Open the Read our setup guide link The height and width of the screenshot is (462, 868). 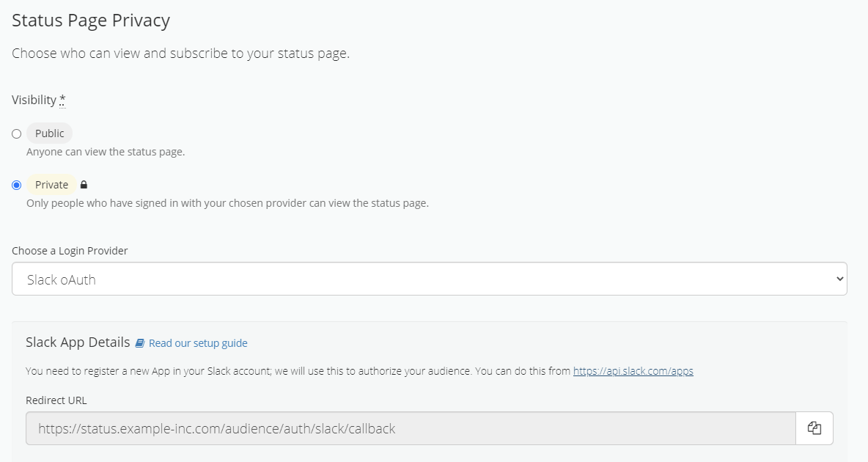198,343
